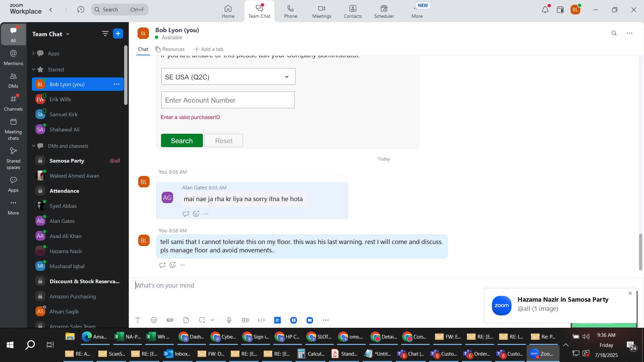Add reaction to Alan Gates quoted message
Screen dimensions: 644x362
(196, 214)
